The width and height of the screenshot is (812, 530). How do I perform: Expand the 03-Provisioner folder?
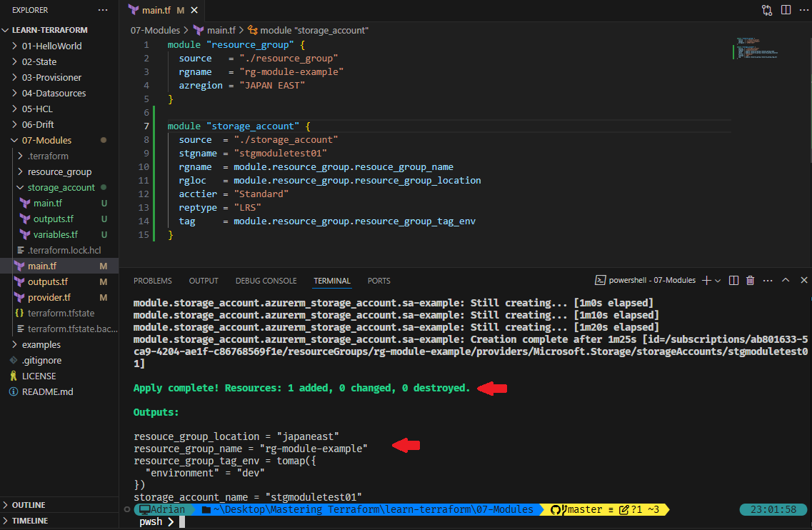pos(14,77)
